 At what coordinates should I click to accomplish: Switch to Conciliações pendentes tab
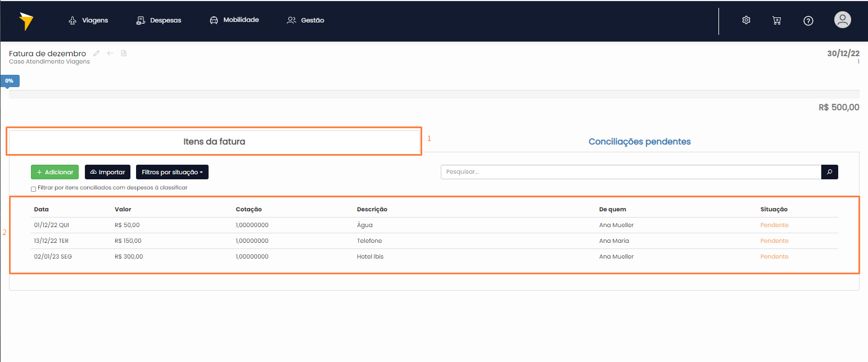pos(640,142)
